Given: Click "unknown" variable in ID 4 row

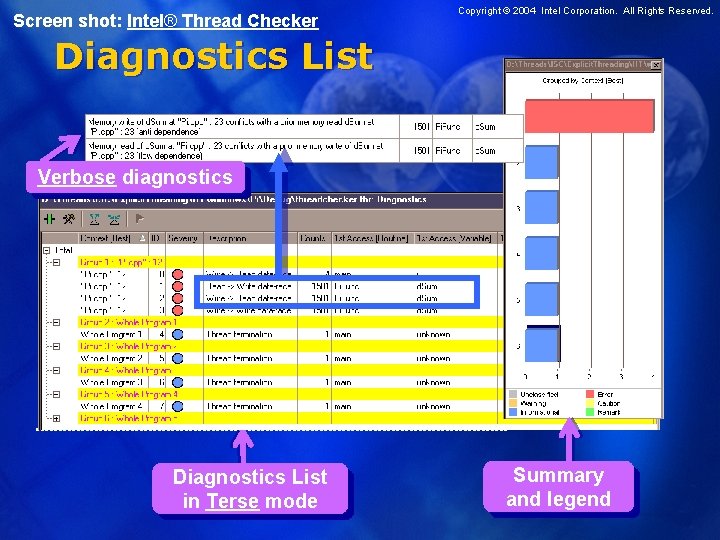Looking at the screenshot, I should pos(433,334).
